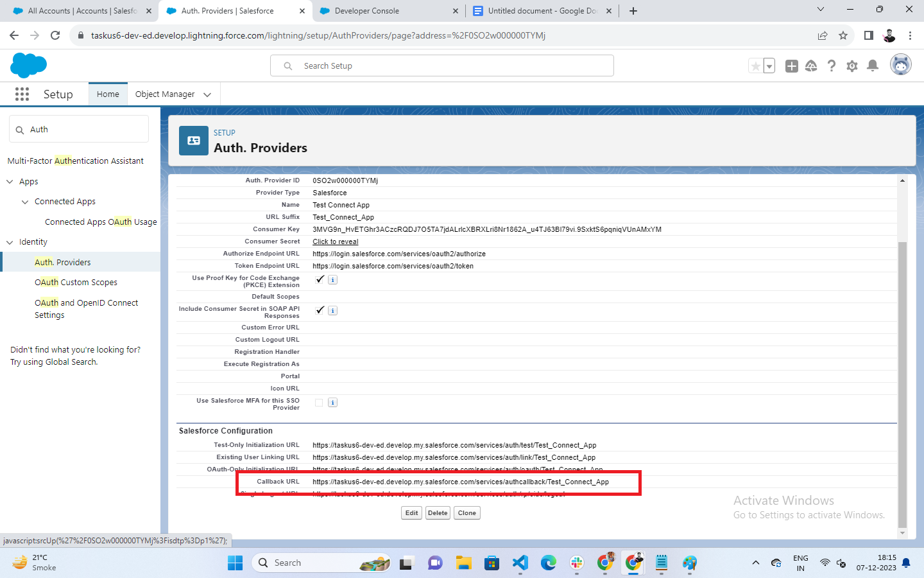Screen dimensions: 924x578
Task: Open Slack from taskbar
Action: click(577, 563)
